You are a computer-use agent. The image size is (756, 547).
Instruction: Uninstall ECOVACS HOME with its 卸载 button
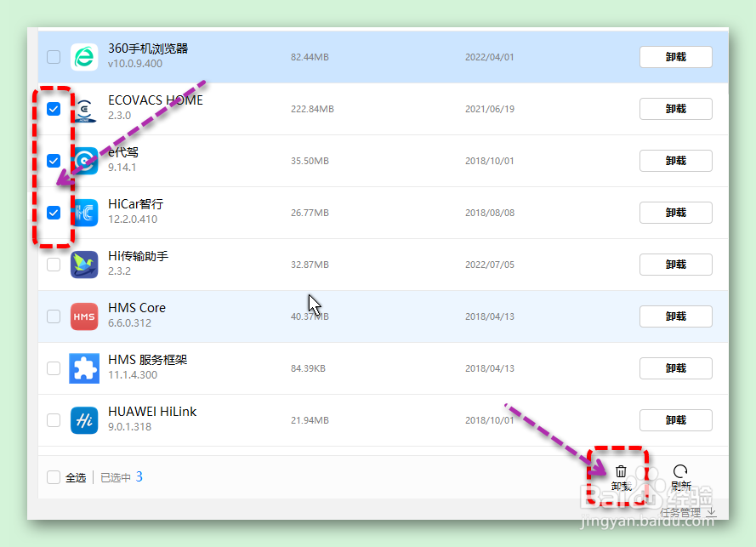point(675,109)
